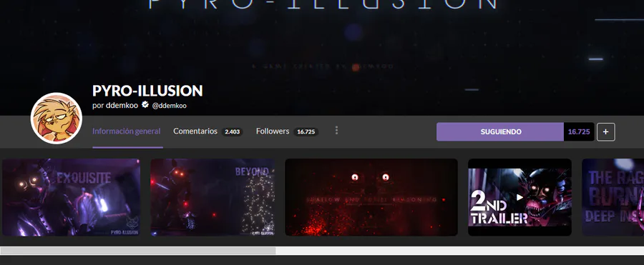Toggle the Siguiendo follow button

point(500,131)
